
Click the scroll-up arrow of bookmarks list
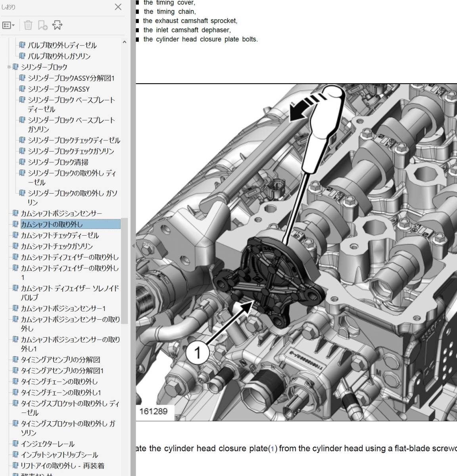124,42
